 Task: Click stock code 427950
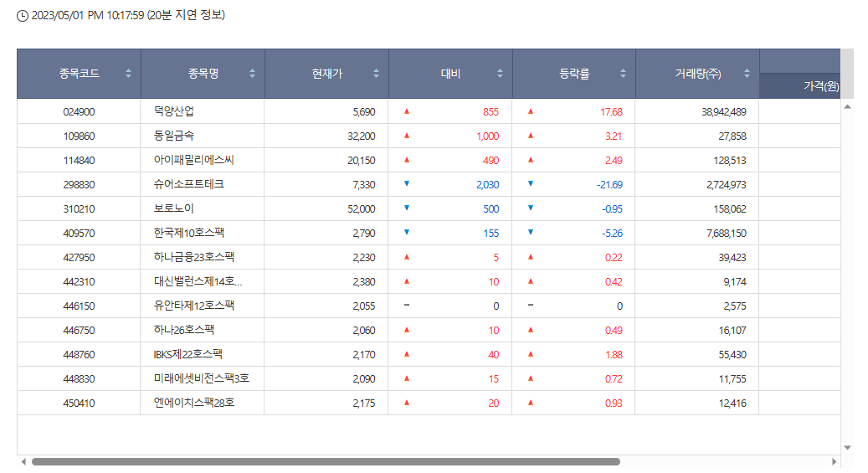[79, 258]
